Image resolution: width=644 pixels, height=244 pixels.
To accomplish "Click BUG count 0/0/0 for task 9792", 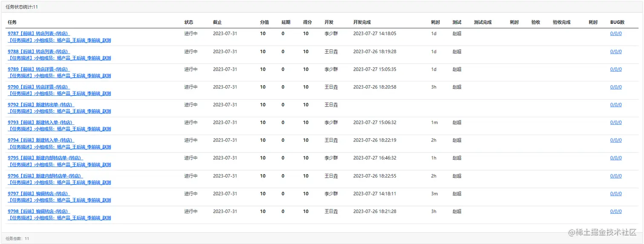I will (616, 104).
